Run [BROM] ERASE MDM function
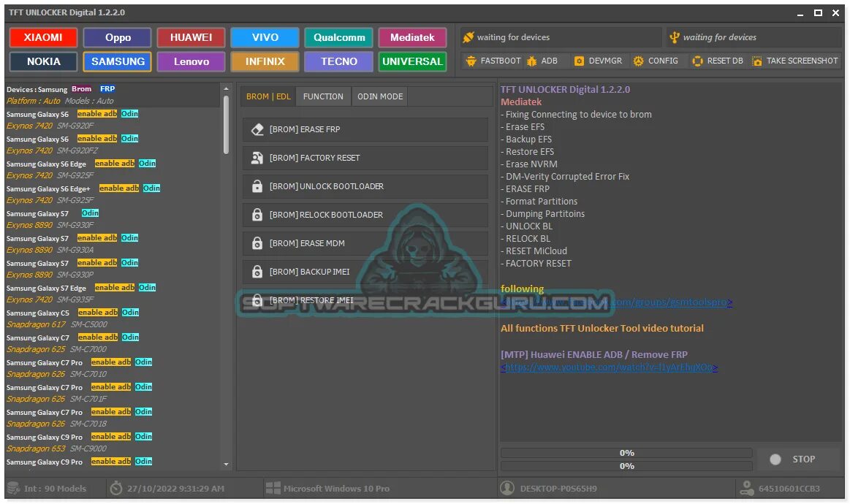The width and height of the screenshot is (850, 504). pyautogui.click(x=365, y=243)
